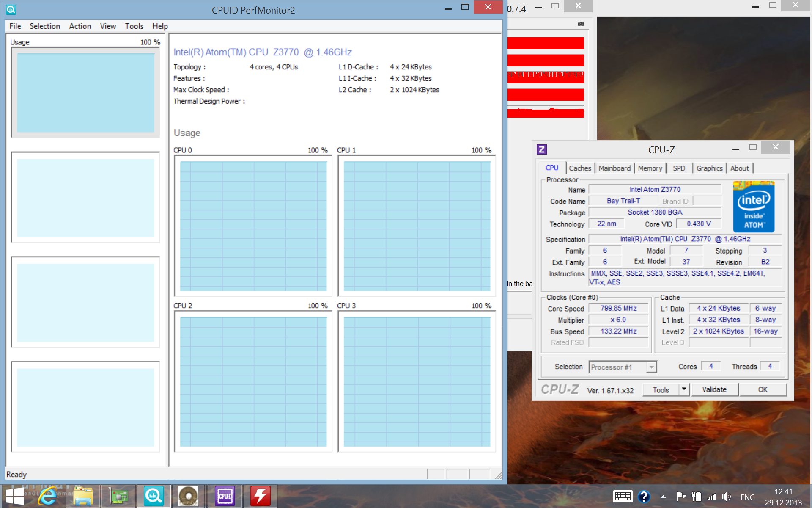The width and height of the screenshot is (812, 508).
Task: Click the processor title Intel Atom Z3770 heading
Action: (x=263, y=52)
